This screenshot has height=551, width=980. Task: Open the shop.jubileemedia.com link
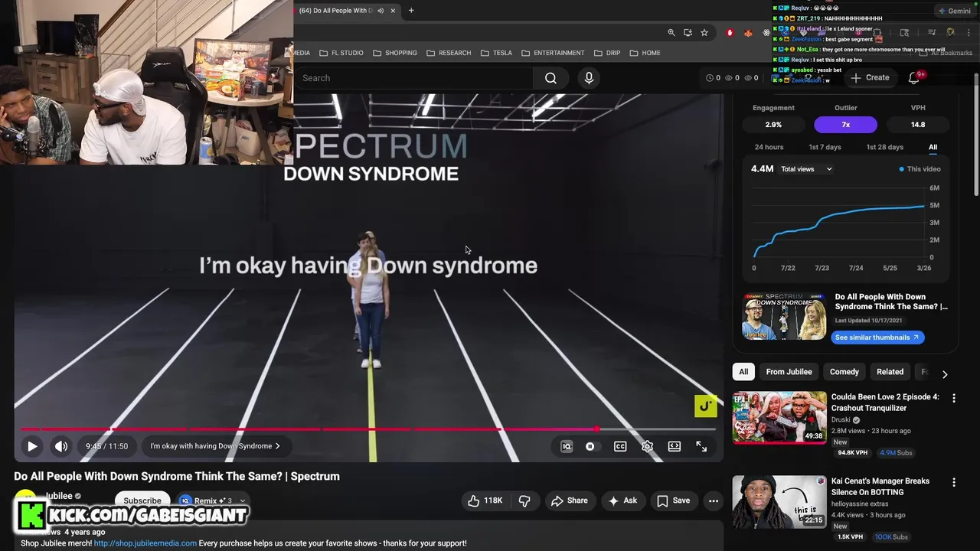145,543
